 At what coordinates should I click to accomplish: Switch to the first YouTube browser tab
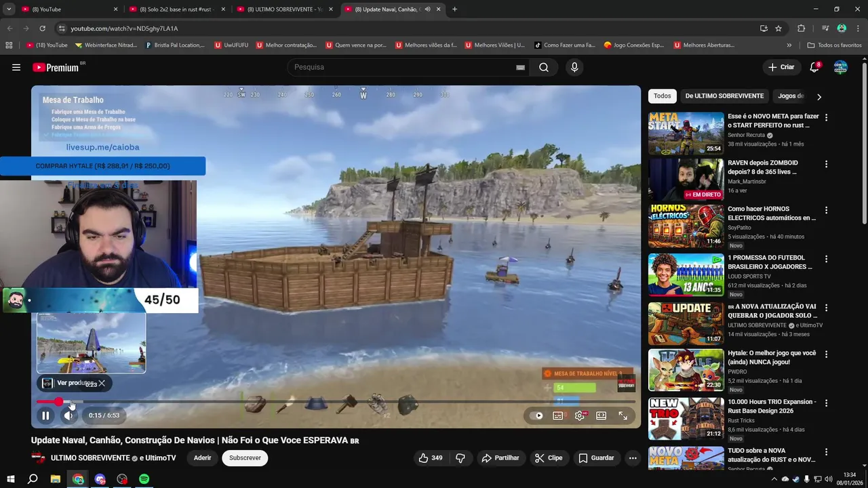click(x=69, y=9)
